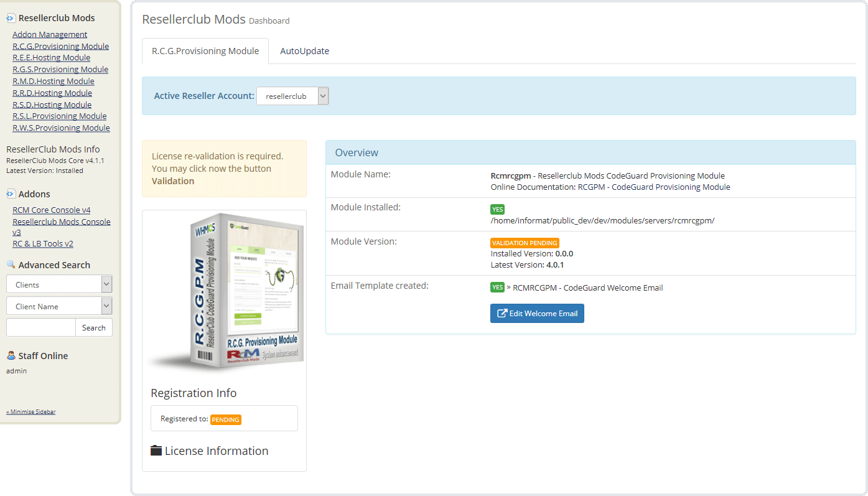Click the Minimise Sidebar link

point(31,412)
